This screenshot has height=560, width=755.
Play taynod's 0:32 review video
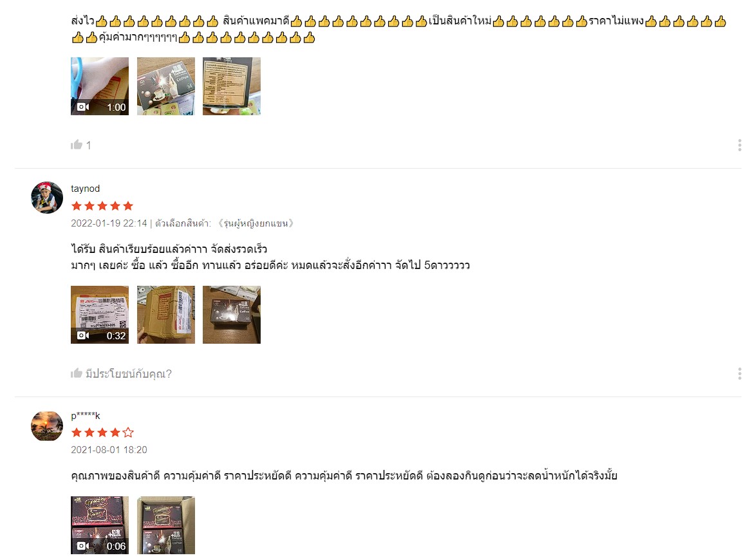pyautogui.click(x=100, y=314)
